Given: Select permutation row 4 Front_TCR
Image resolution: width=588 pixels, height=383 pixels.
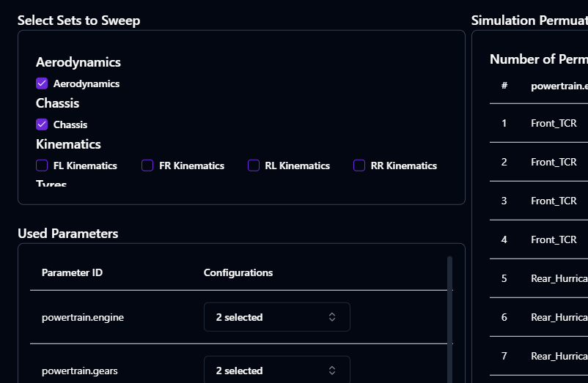Looking at the screenshot, I should pyautogui.click(x=539, y=239).
